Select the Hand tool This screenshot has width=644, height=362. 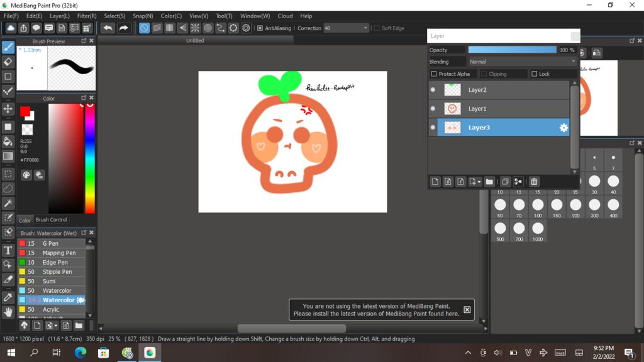click(x=8, y=312)
